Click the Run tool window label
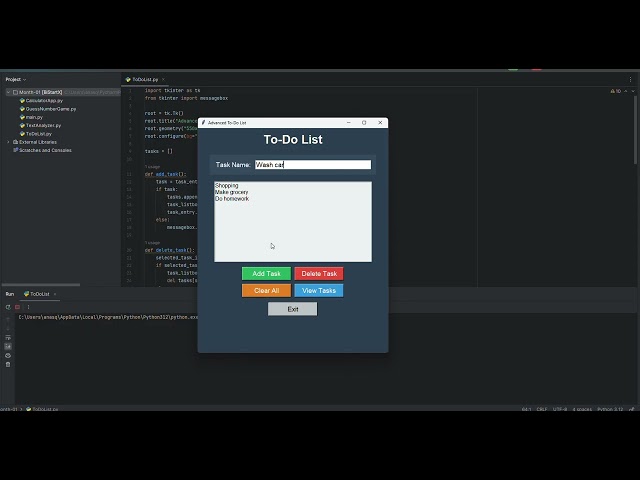The width and height of the screenshot is (640, 480). (10, 294)
